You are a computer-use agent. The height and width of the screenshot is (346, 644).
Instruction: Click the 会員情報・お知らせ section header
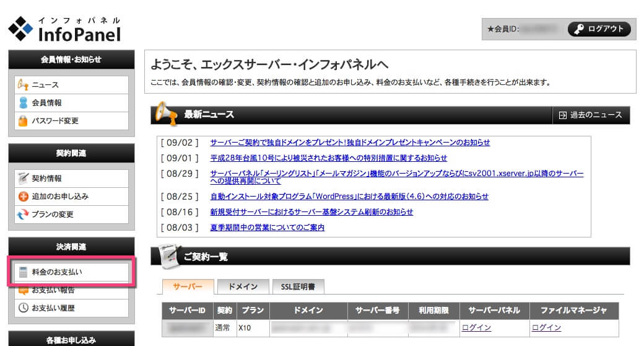click(x=71, y=60)
